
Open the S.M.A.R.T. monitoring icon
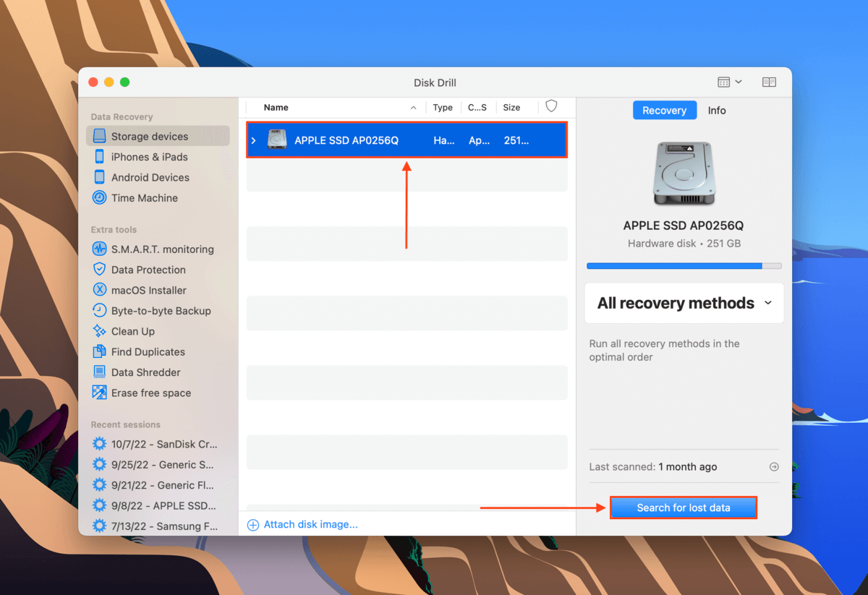point(99,249)
